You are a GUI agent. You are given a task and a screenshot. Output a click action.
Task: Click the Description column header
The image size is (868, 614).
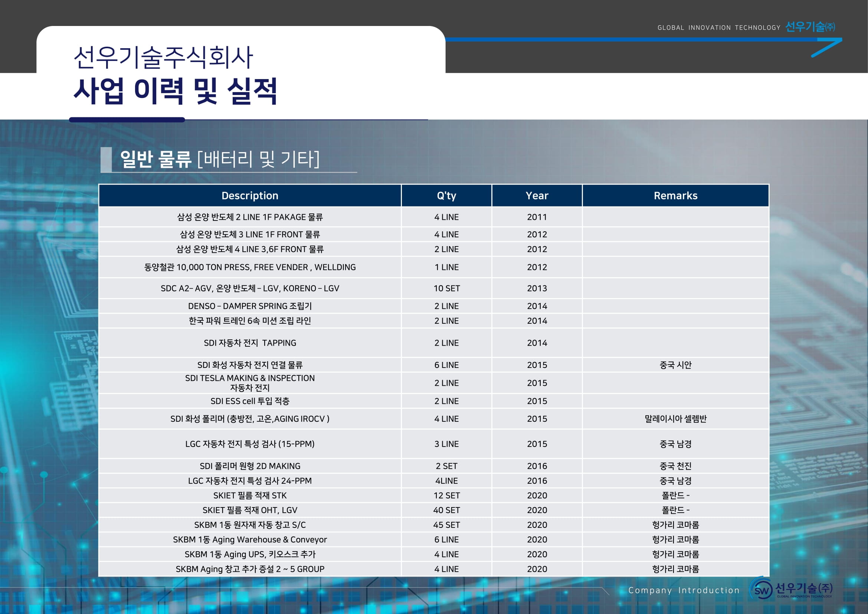tap(249, 196)
